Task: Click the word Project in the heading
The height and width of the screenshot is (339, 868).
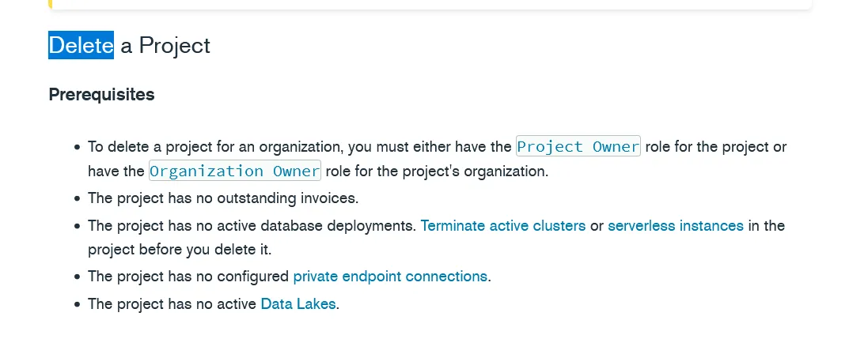Action: 174,45
